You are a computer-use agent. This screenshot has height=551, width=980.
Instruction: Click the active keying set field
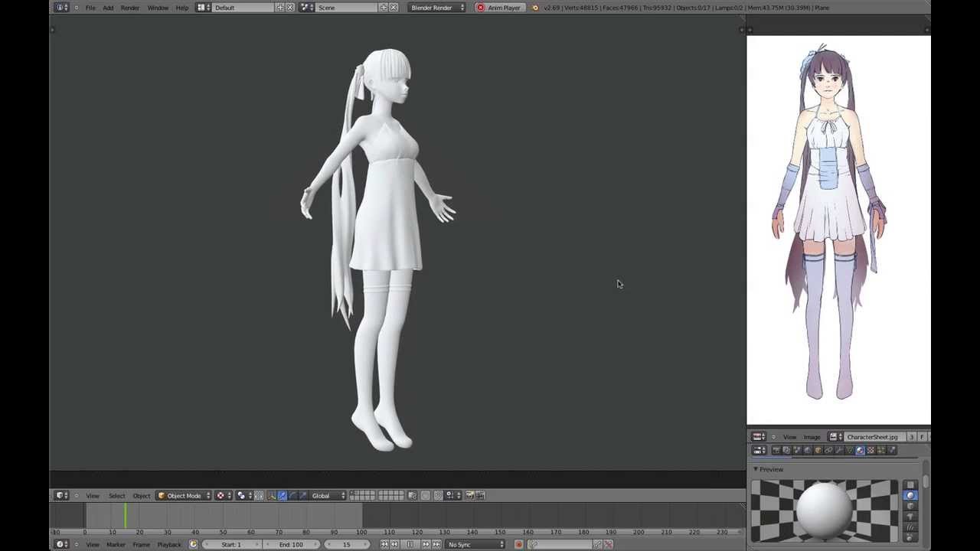(x=564, y=544)
